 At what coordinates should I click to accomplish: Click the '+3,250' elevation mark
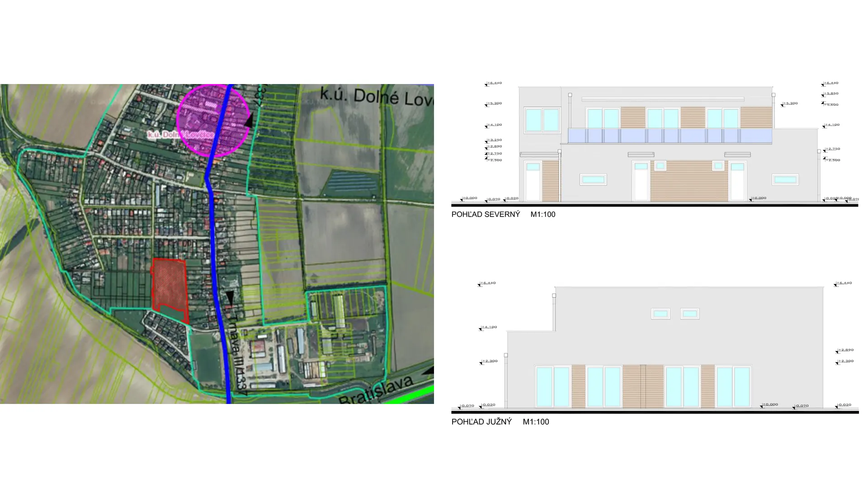click(x=494, y=140)
